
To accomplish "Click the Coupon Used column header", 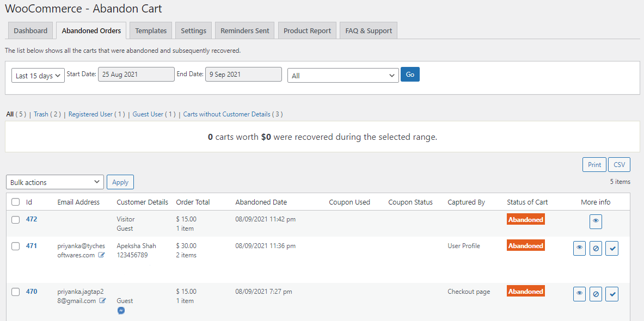I will click(349, 202).
